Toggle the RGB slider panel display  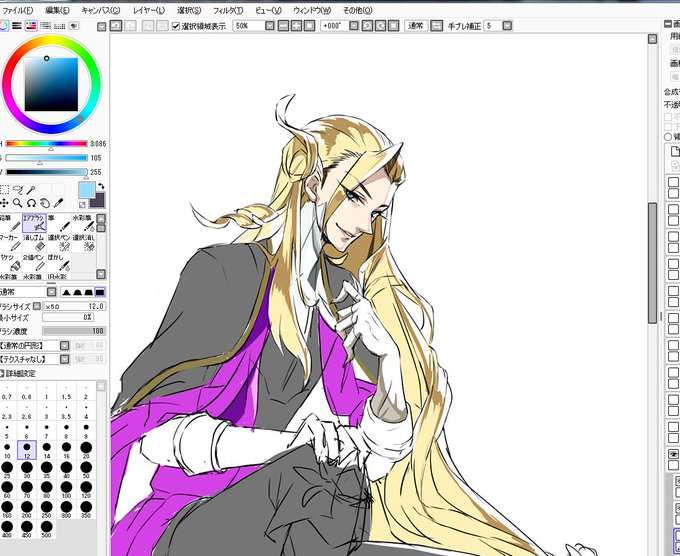[17, 26]
